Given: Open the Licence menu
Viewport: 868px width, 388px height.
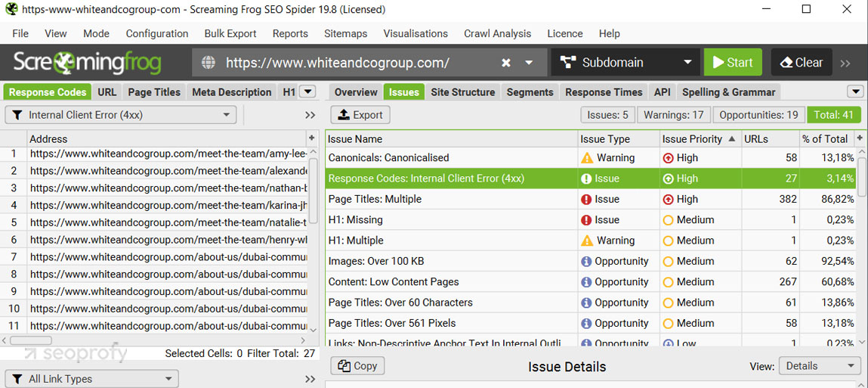Looking at the screenshot, I should tap(564, 33).
